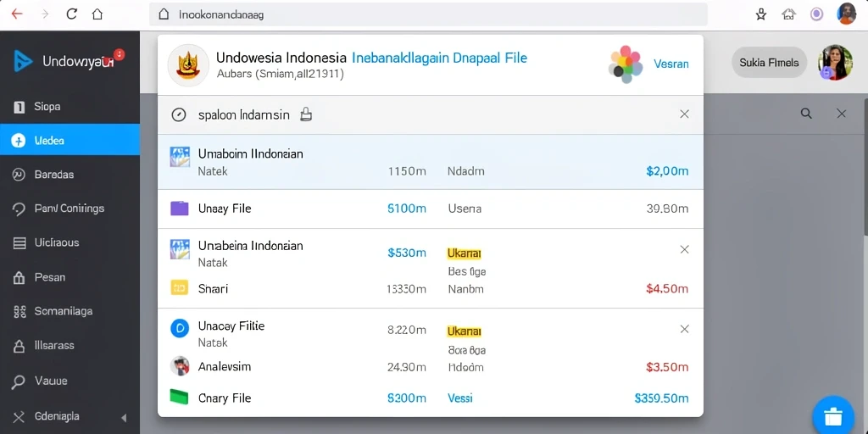Click the $3.50m red amount

(x=667, y=367)
